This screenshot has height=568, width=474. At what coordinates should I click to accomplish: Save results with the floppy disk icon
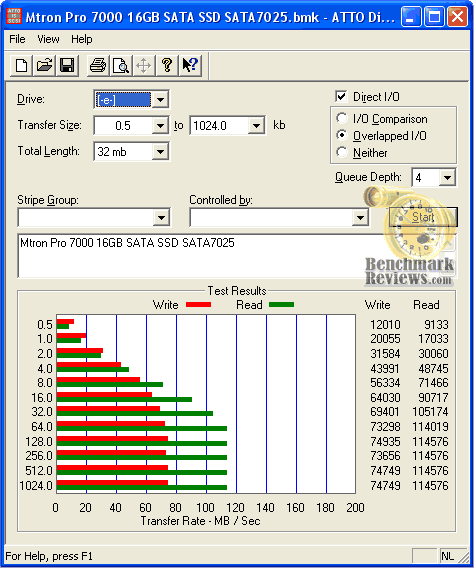click(67, 66)
